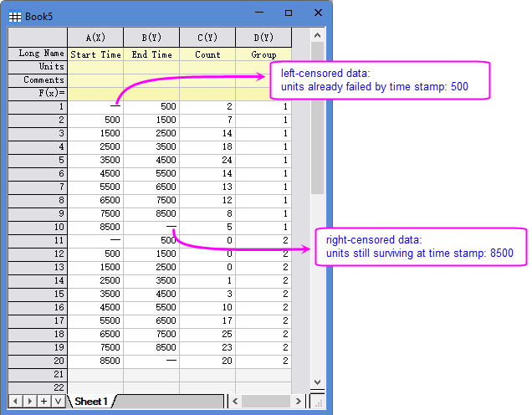This screenshot has width=532, height=415.
Task: Click Count value 5 in row 10
Action: pos(207,227)
